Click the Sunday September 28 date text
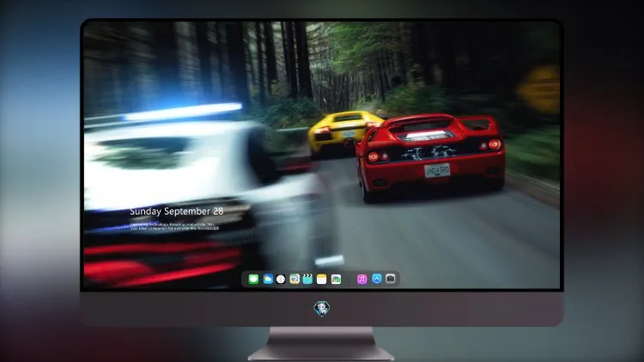Viewport: 644px width, 362px height. (x=177, y=211)
